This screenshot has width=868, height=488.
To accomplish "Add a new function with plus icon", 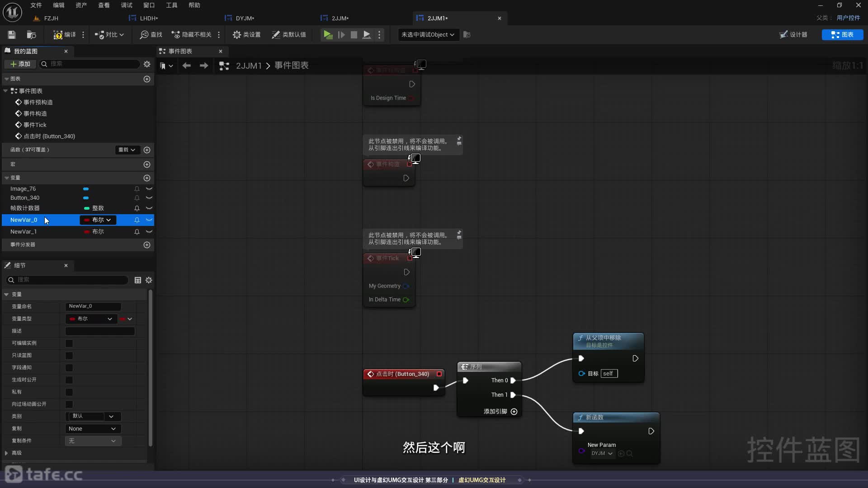I will pos(147,150).
